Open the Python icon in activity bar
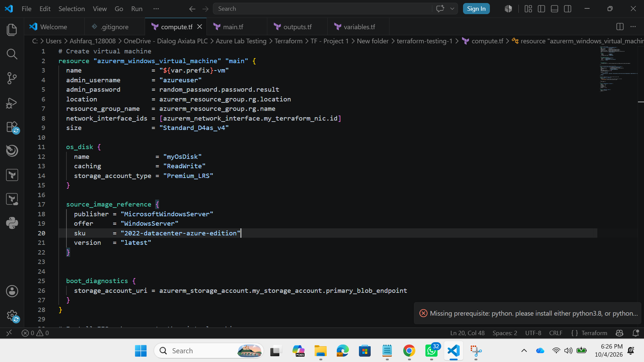This screenshot has height=362, width=644. pos(12,223)
